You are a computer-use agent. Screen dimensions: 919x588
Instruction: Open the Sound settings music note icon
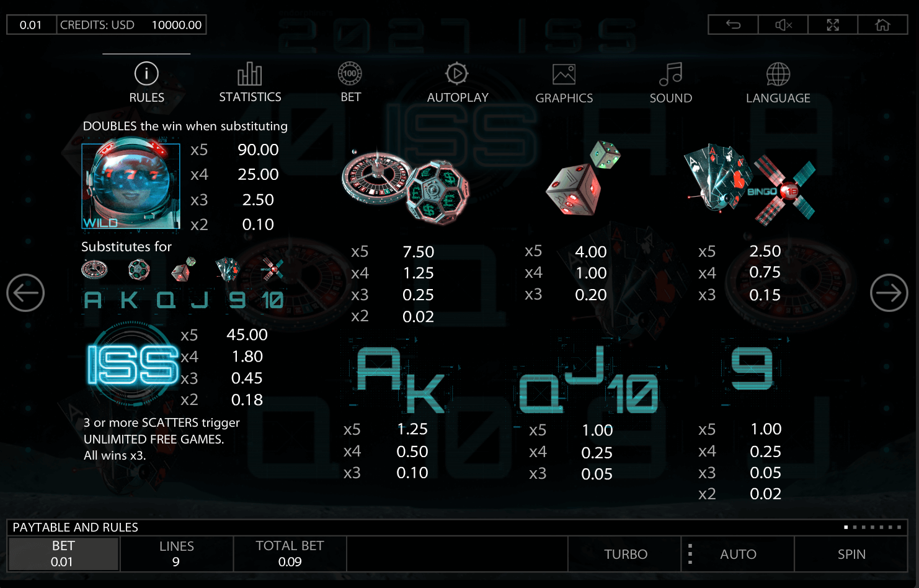click(x=670, y=74)
